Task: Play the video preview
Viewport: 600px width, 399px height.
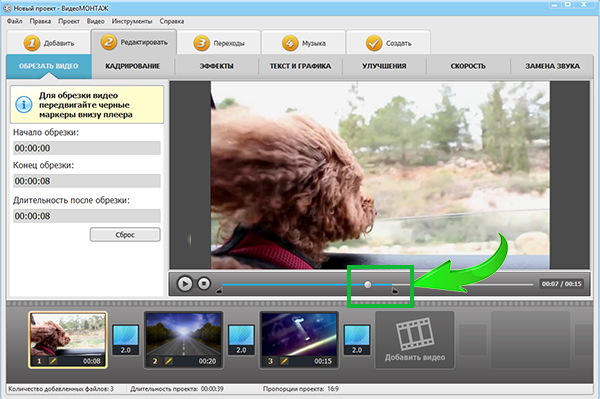Action: (x=185, y=284)
